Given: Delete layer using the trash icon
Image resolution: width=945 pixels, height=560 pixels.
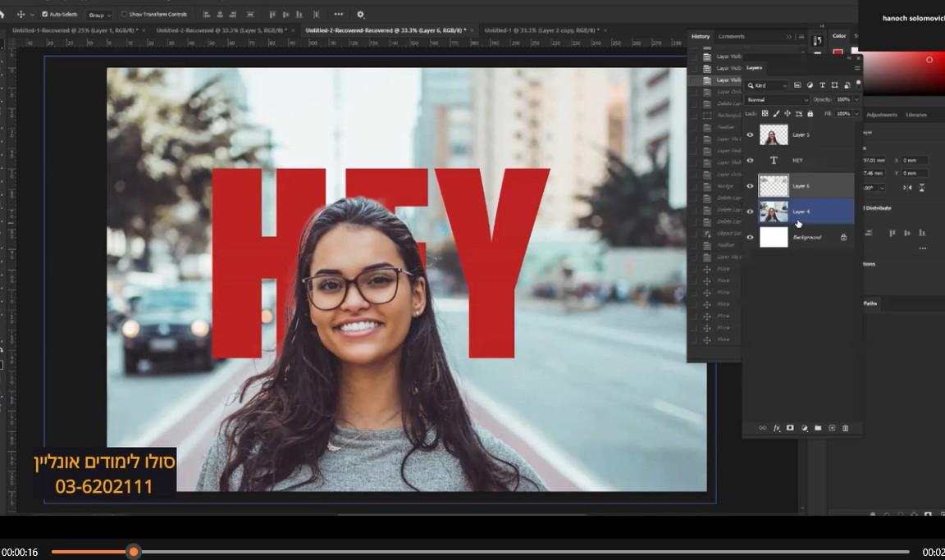Looking at the screenshot, I should pos(846,428).
